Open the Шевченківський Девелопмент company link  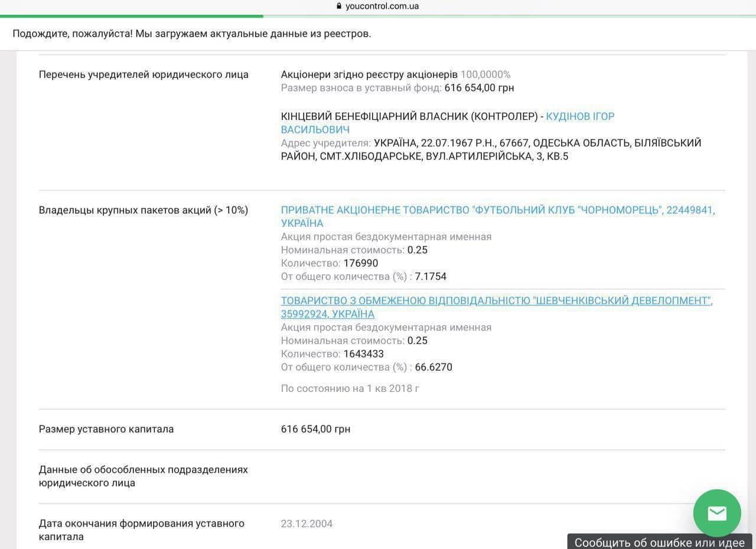(497, 307)
